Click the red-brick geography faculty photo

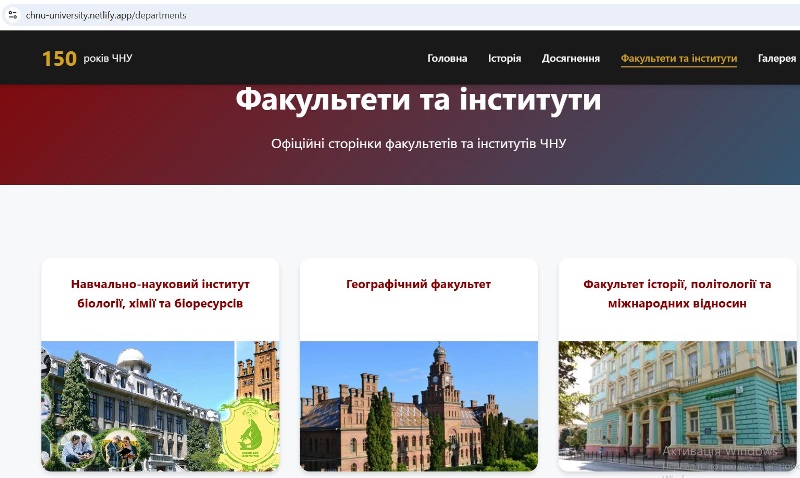pyautogui.click(x=418, y=405)
